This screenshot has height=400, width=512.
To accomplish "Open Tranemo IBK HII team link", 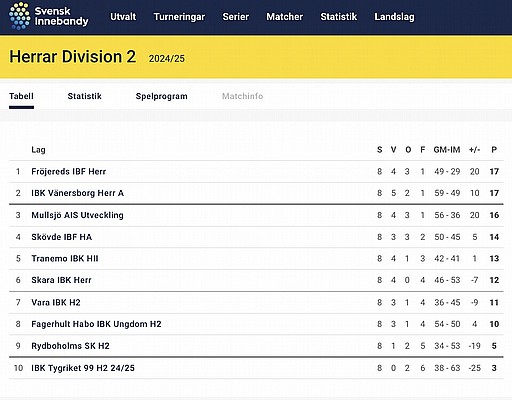I will tap(65, 259).
